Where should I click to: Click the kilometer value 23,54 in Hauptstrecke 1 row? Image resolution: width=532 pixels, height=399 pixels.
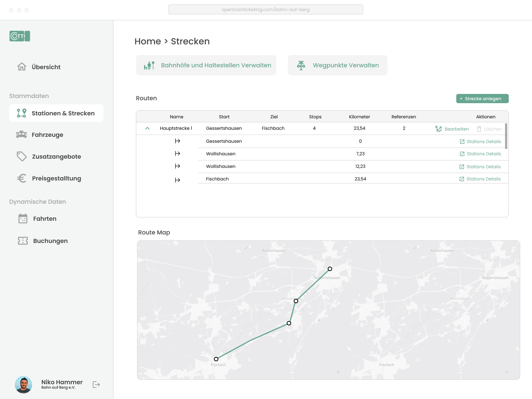[359, 128]
